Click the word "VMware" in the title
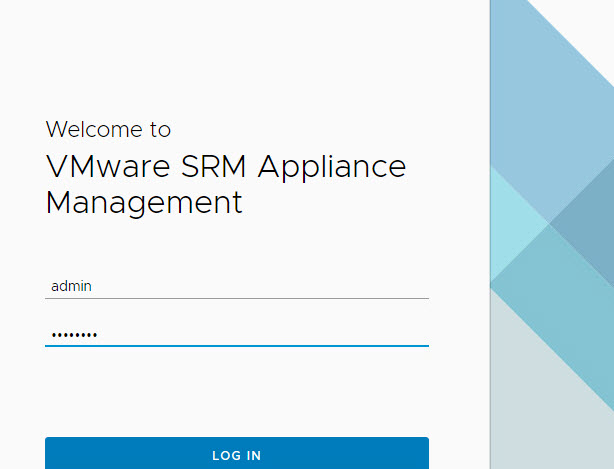This screenshot has height=469, width=614. tap(98, 166)
